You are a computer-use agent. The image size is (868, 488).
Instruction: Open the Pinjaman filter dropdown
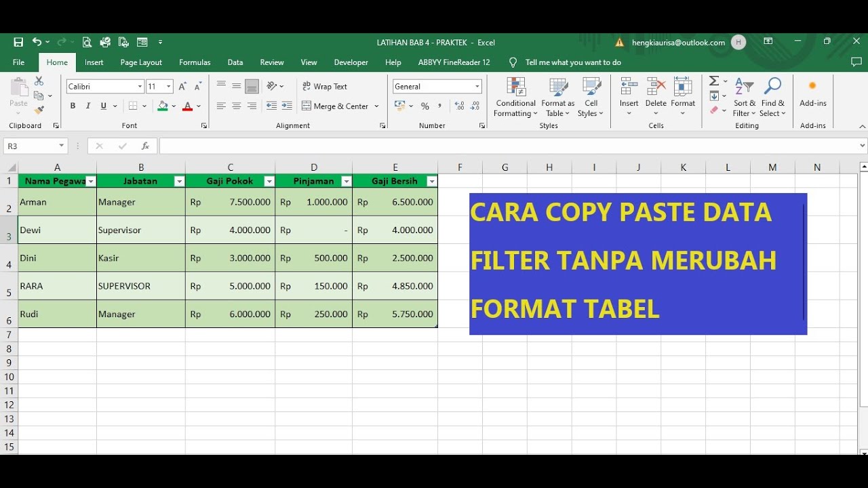347,181
